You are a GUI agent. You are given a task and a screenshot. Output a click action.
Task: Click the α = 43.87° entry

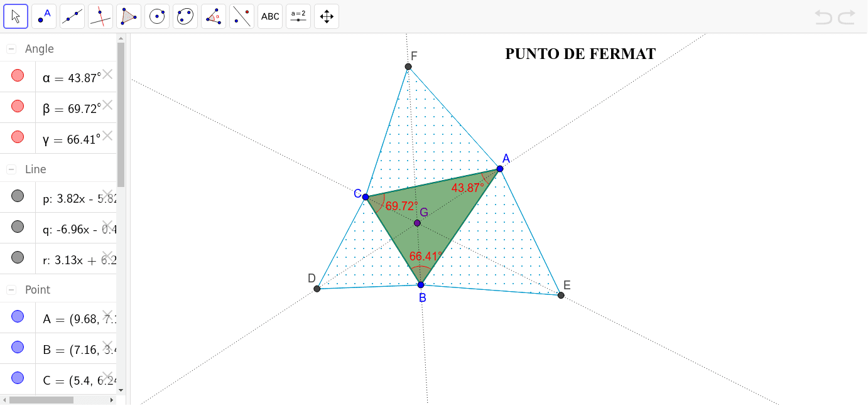(72, 78)
